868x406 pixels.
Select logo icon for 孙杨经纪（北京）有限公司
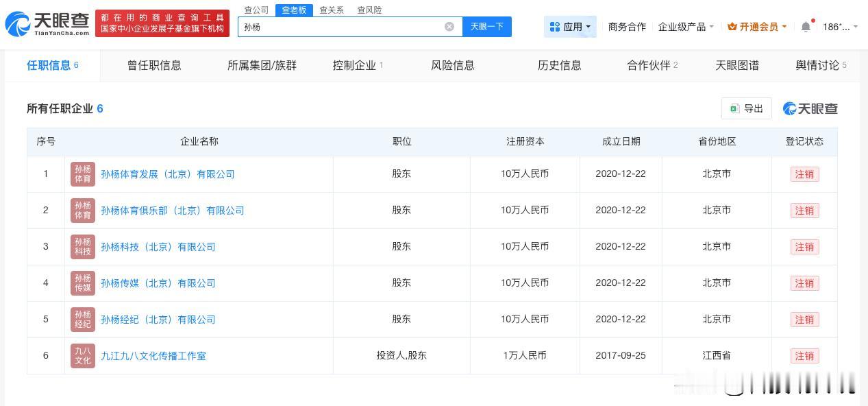pyautogui.click(x=83, y=320)
